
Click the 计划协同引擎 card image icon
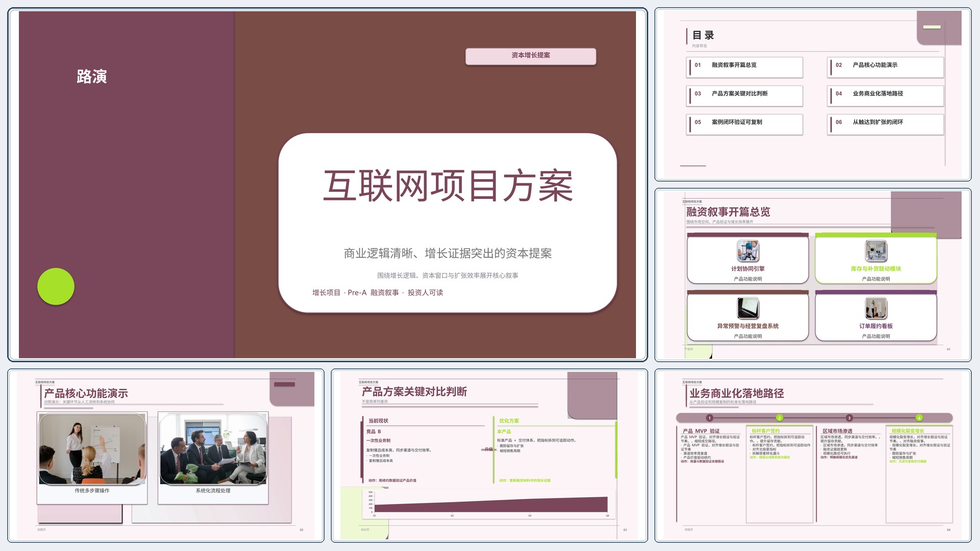click(748, 251)
